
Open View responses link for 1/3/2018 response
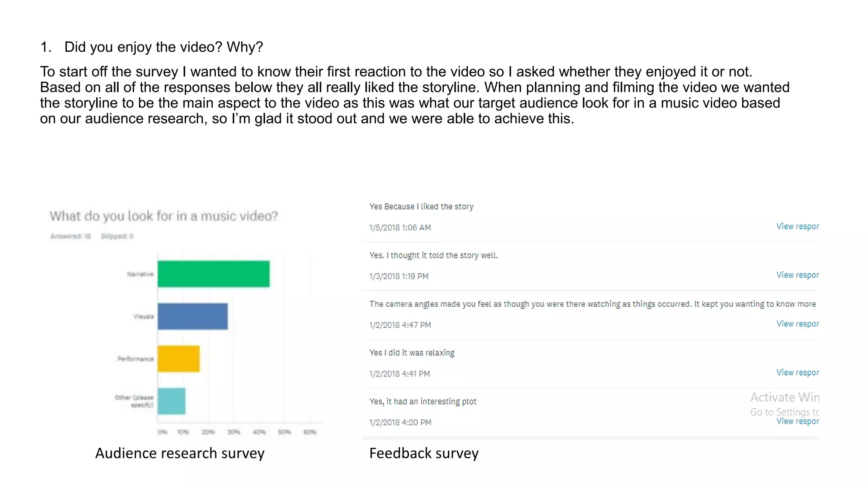[x=797, y=275]
